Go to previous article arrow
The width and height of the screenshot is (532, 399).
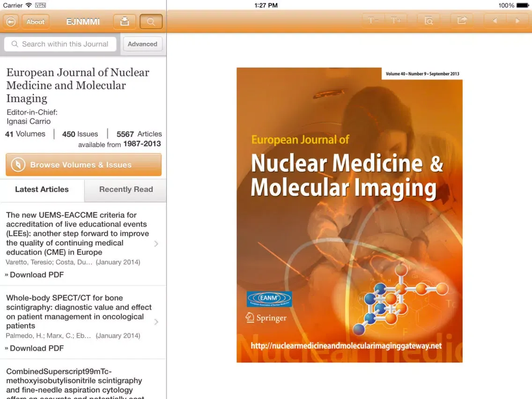coord(495,21)
